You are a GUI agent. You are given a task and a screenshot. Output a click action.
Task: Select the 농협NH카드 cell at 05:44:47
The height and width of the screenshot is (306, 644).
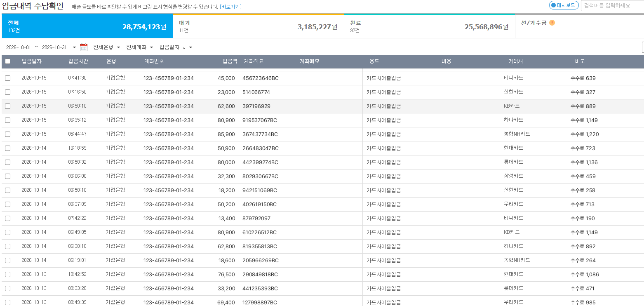pyautogui.click(x=517, y=134)
